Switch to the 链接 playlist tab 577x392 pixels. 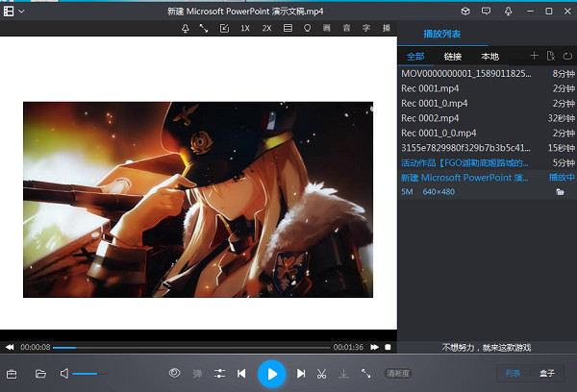click(453, 57)
